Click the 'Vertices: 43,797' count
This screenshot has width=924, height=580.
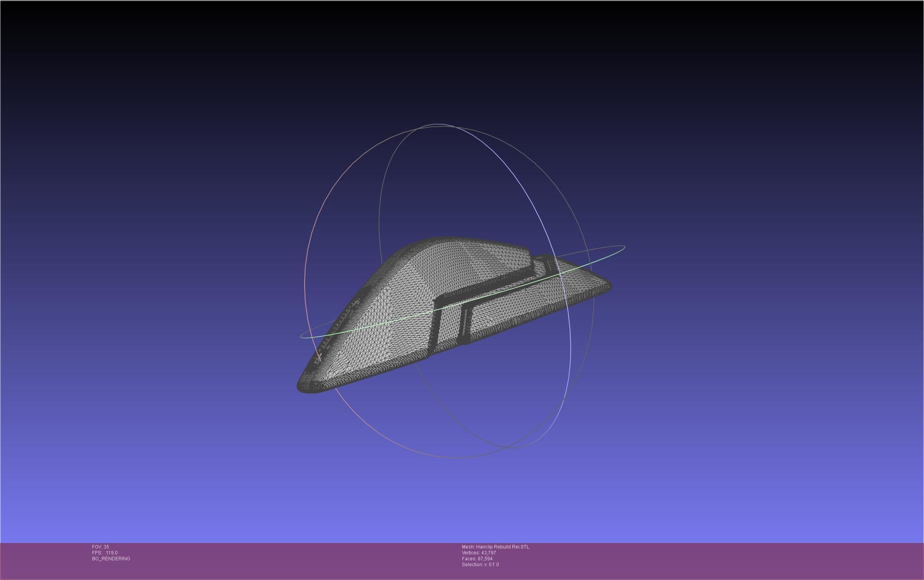479,553
